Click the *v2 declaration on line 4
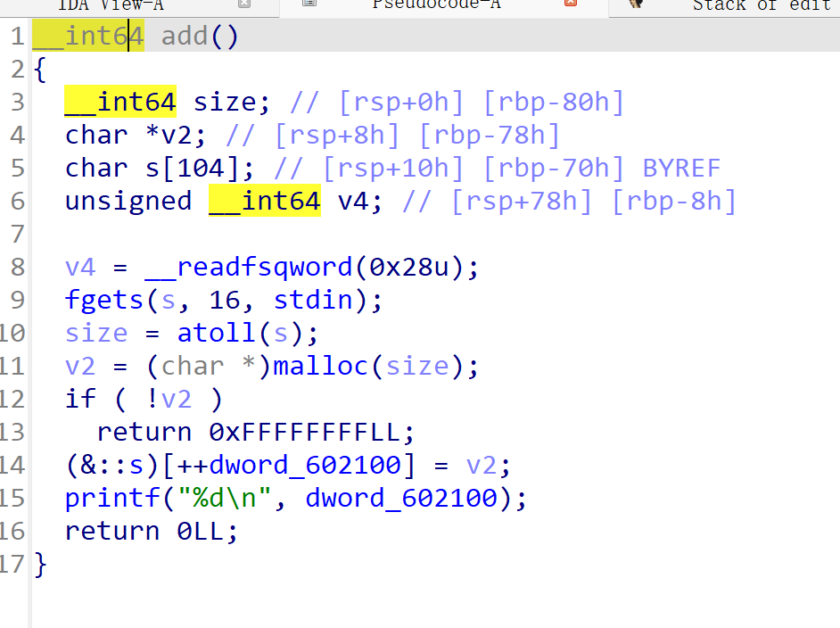Image resolution: width=840 pixels, height=628 pixels. pos(175,136)
